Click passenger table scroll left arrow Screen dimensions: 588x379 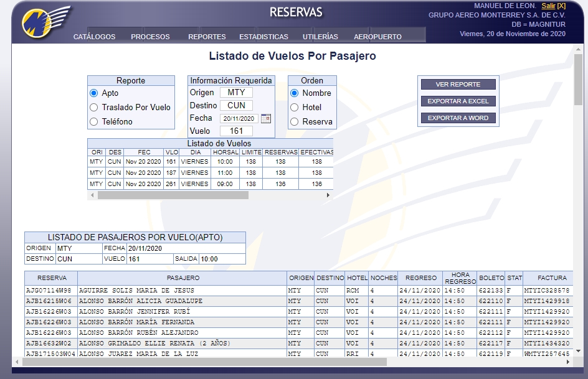17,362
